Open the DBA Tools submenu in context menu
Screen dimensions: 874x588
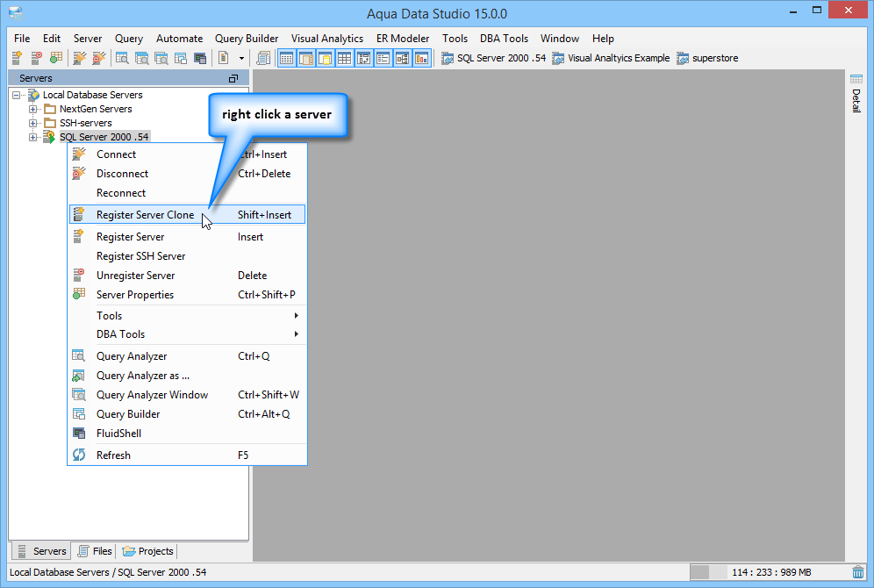click(x=187, y=334)
